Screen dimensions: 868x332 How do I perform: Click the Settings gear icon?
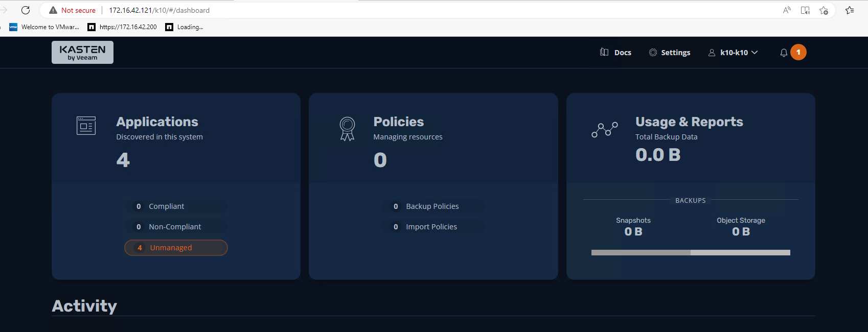[653, 52]
